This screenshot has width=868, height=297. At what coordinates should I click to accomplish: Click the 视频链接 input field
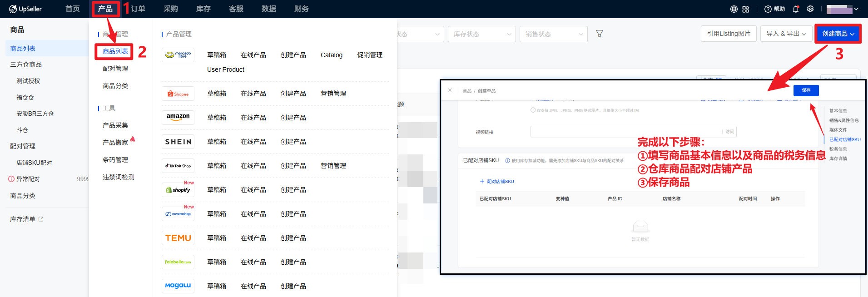click(626, 132)
